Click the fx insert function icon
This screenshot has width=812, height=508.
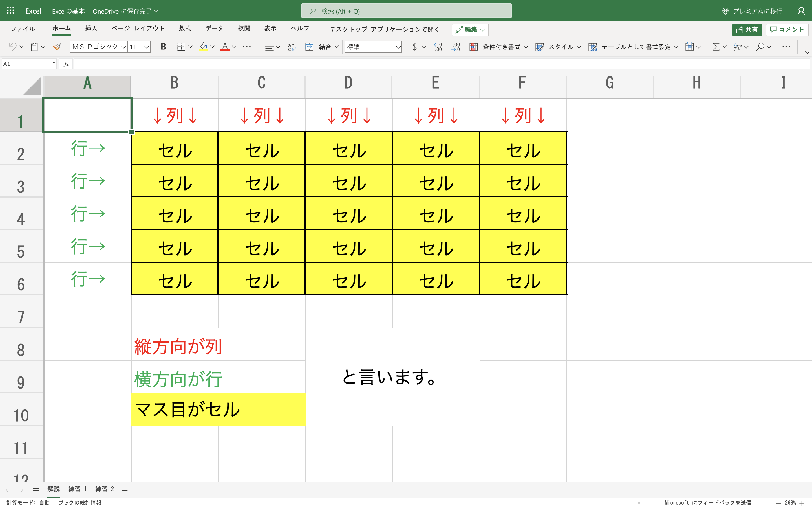[x=66, y=64]
